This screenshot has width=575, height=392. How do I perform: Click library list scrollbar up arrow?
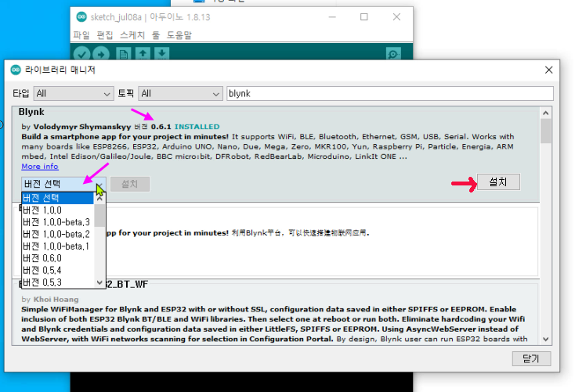click(x=546, y=113)
